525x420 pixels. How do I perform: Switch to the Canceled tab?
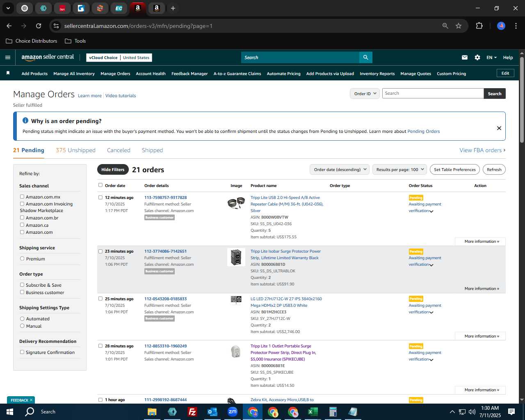click(x=119, y=150)
